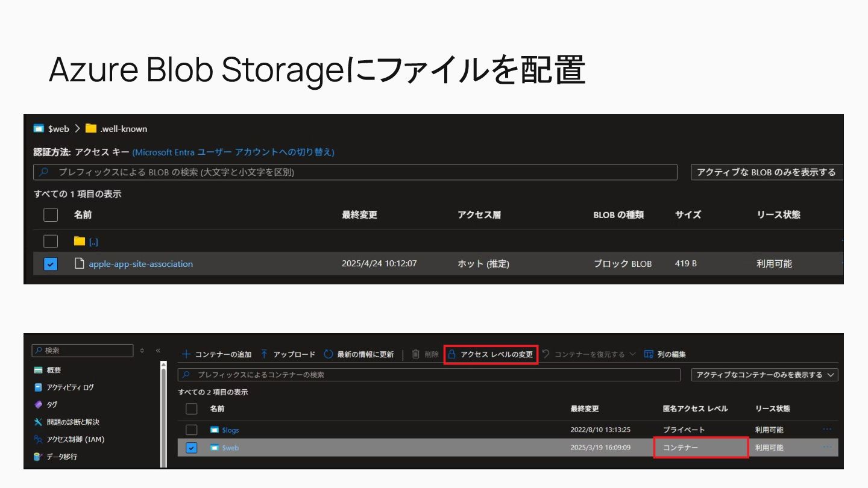Collapse the sidebar with double chevron icon
Image resolution: width=868 pixels, height=488 pixels.
[158, 351]
